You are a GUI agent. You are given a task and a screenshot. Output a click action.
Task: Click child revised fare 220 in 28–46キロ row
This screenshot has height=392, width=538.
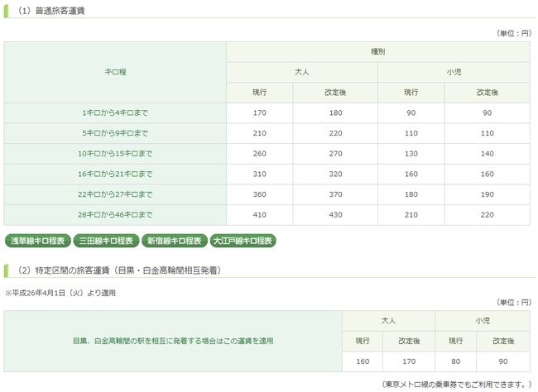pyautogui.click(x=488, y=215)
